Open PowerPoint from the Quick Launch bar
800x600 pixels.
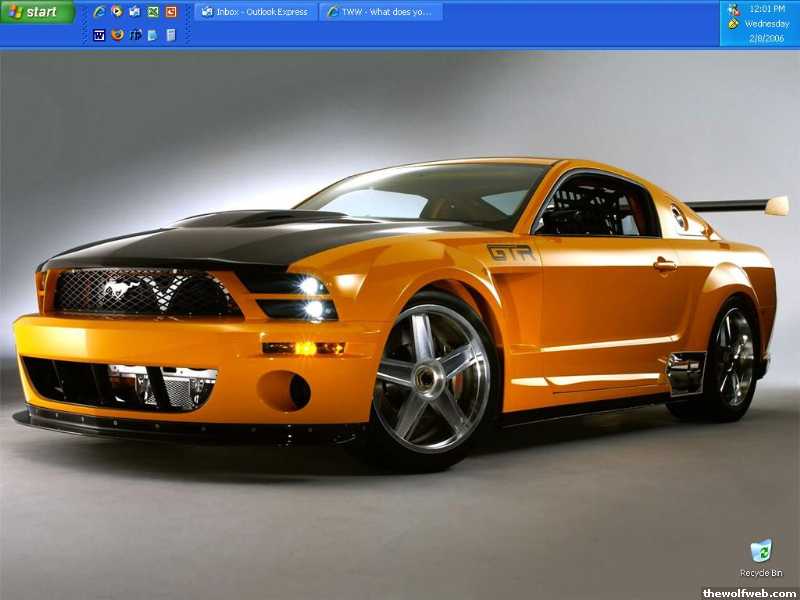(171, 12)
